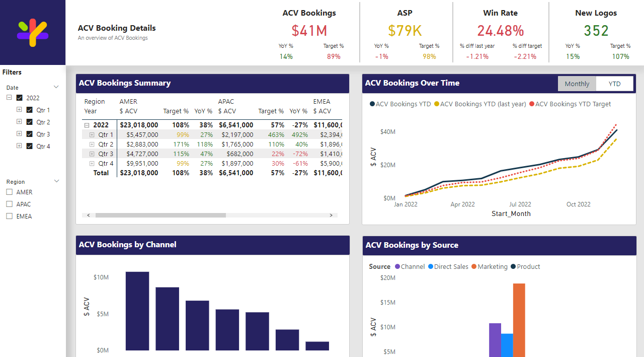Click the ACV Booking Details heading

(117, 28)
